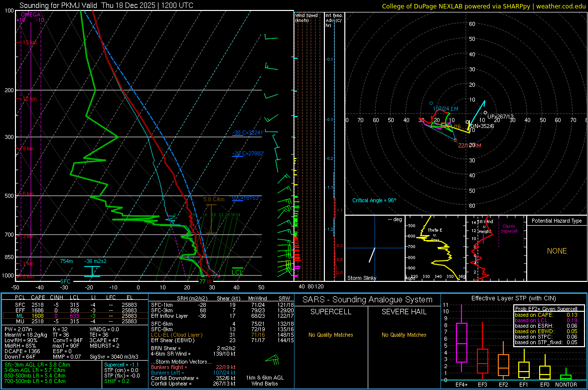Click the 'Critical Angle = 96°' text
The image size is (588, 390).
[374, 200]
